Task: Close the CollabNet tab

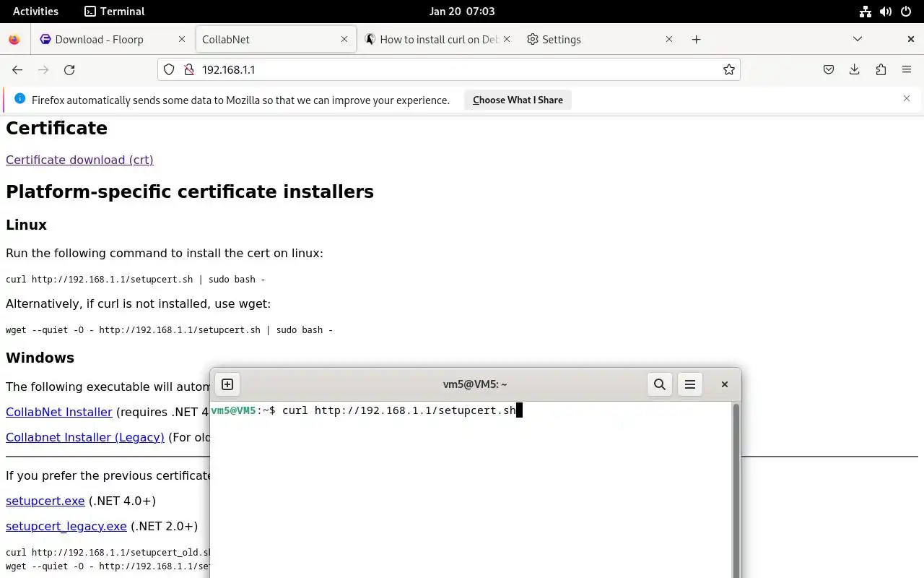Action: [344, 40]
